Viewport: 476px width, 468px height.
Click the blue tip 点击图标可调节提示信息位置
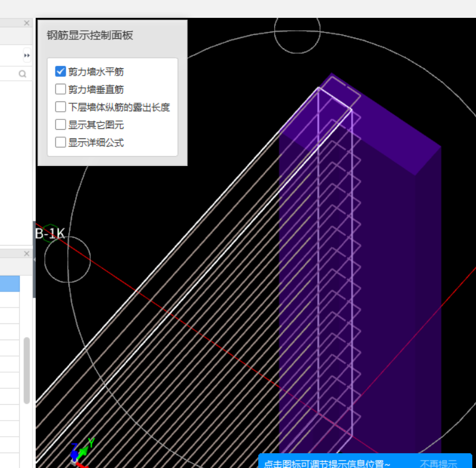pyautogui.click(x=327, y=464)
